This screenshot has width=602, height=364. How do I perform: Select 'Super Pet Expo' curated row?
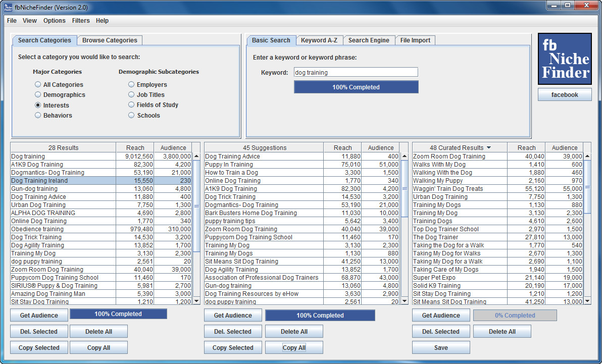pyautogui.click(x=497, y=277)
